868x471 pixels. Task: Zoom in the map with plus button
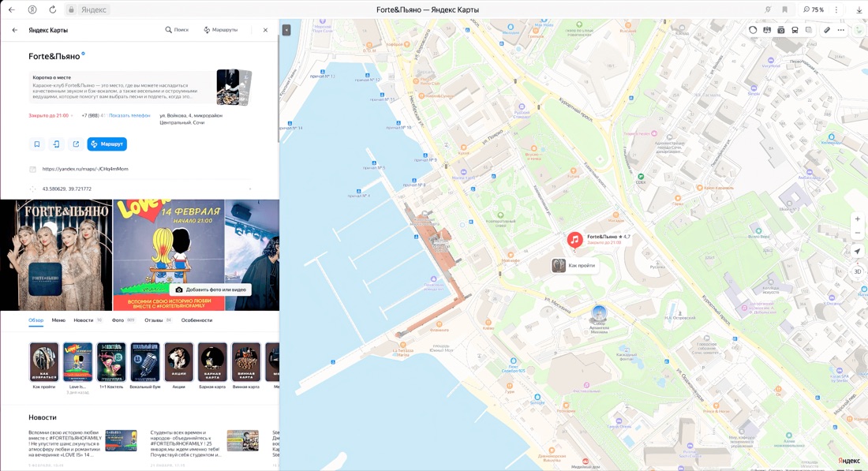[858, 219]
